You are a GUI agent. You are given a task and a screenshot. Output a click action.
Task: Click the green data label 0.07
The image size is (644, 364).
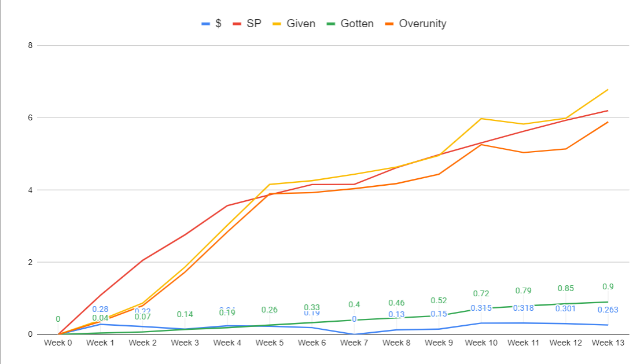142,317
